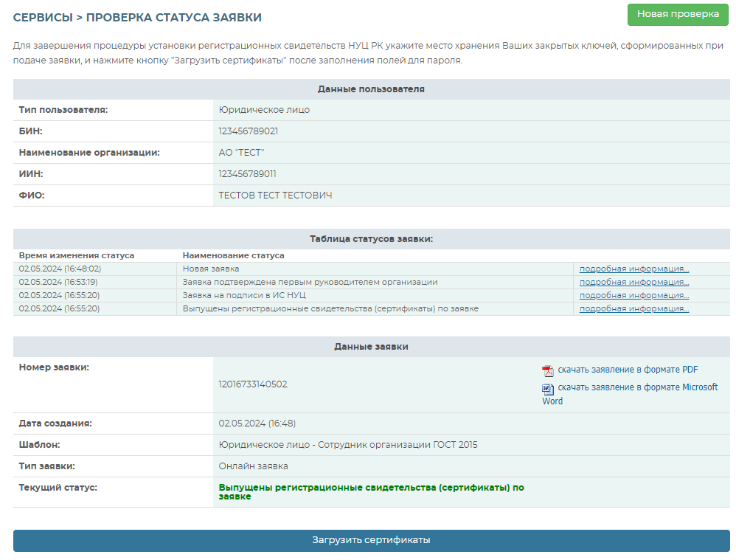Click the Microsoft Word document icon
Viewport: 736px width, 560px height.
click(x=547, y=389)
